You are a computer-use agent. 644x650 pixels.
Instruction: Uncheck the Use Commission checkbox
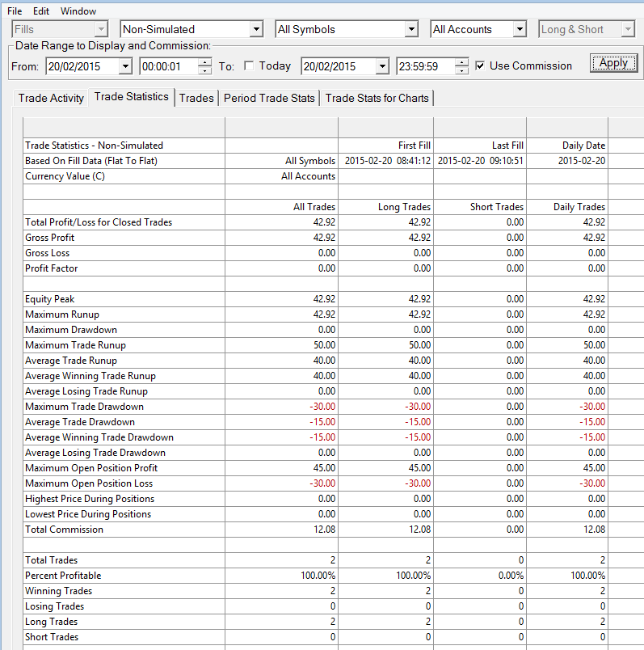pos(480,66)
